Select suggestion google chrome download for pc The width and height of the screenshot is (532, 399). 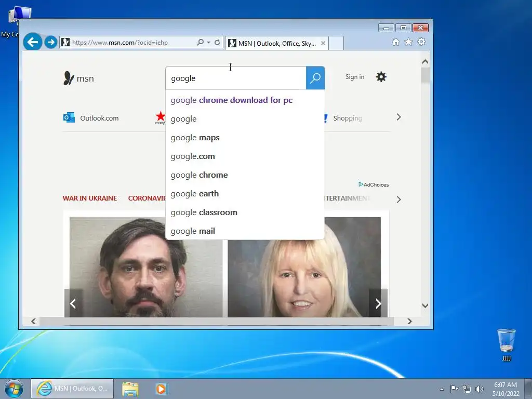point(245,100)
